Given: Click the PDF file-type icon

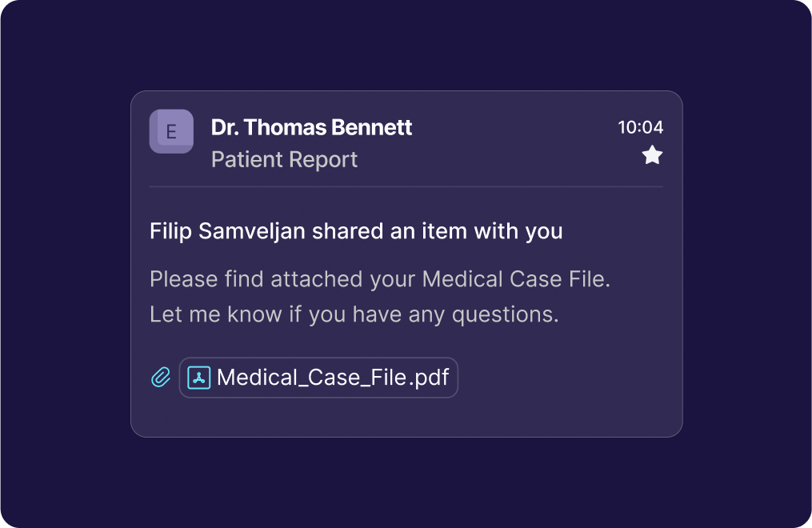Looking at the screenshot, I should pyautogui.click(x=198, y=378).
